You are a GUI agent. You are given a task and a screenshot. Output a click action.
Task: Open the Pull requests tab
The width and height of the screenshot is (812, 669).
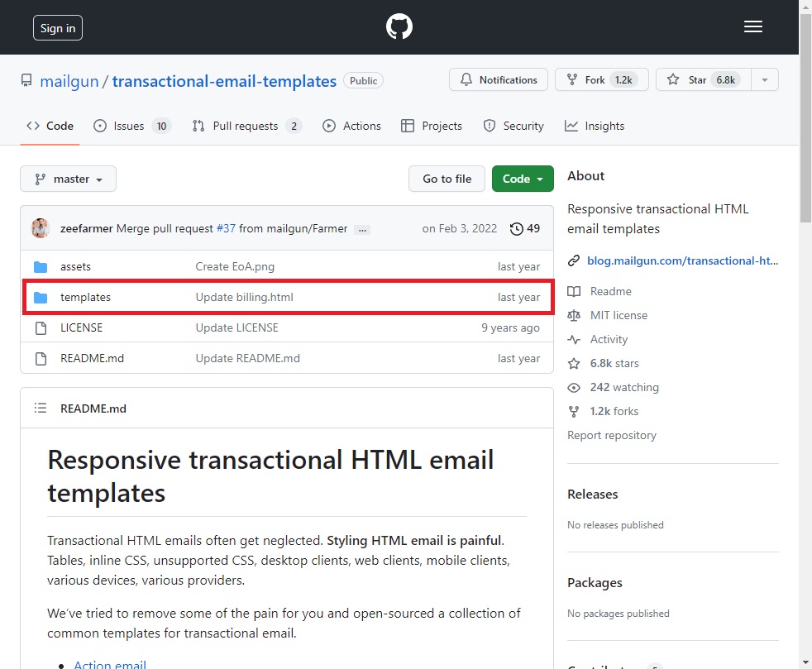[x=247, y=126]
